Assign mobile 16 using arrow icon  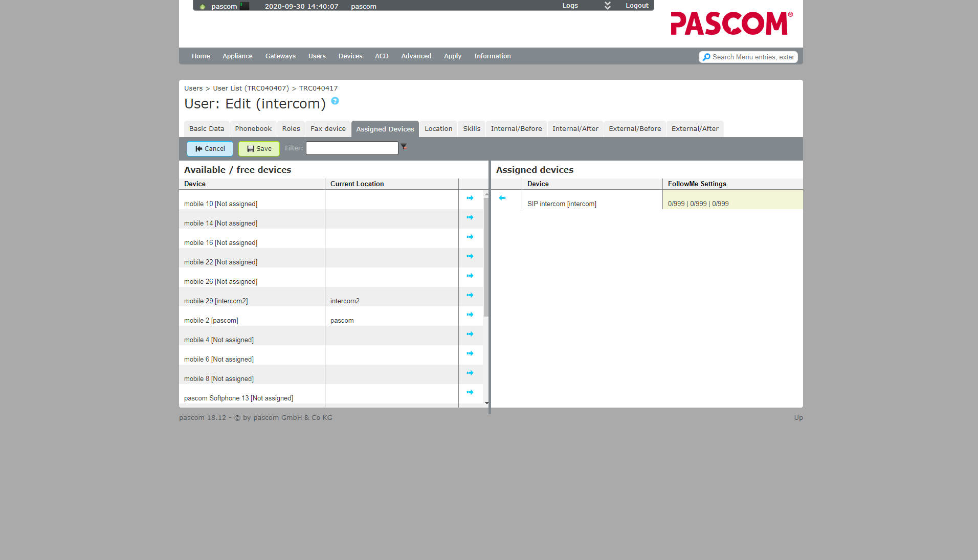(470, 237)
